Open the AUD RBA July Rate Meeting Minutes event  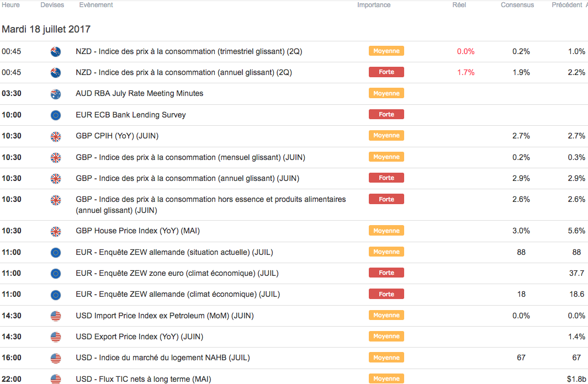point(139,94)
